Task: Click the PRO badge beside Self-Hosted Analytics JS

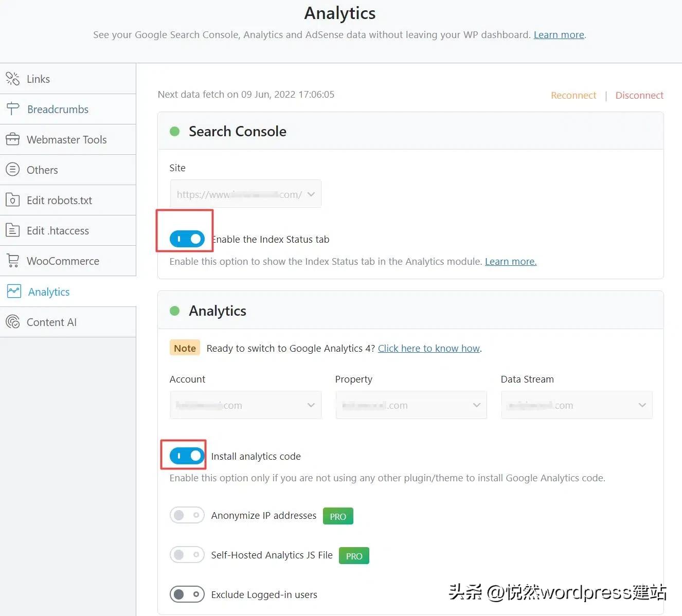Action: pyautogui.click(x=354, y=556)
